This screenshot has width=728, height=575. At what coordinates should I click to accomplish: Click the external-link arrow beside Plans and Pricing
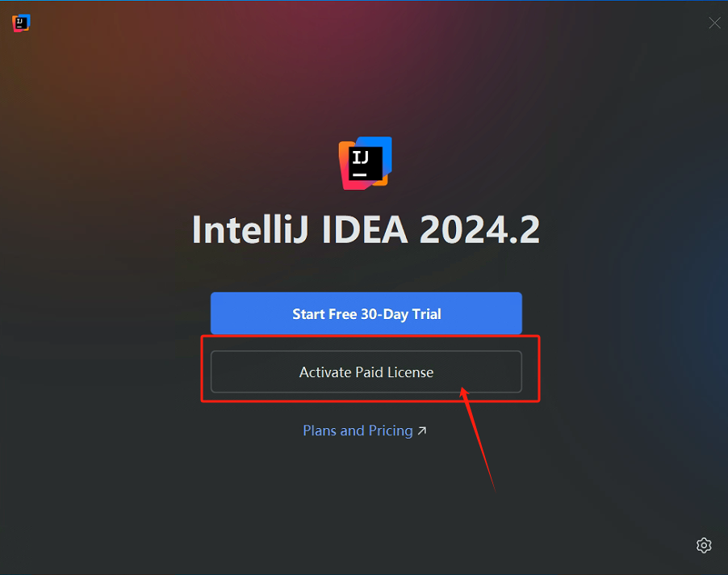pyautogui.click(x=422, y=431)
